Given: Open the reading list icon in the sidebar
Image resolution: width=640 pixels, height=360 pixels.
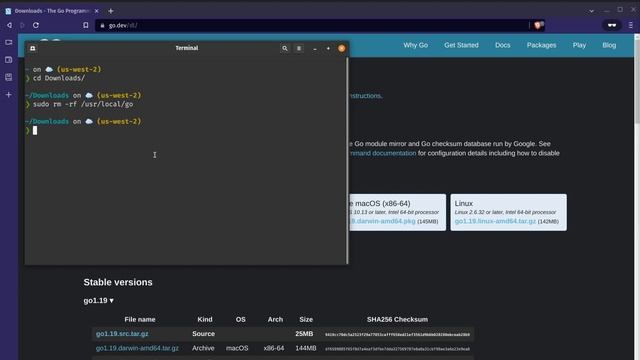Looking at the screenshot, I should [9, 77].
